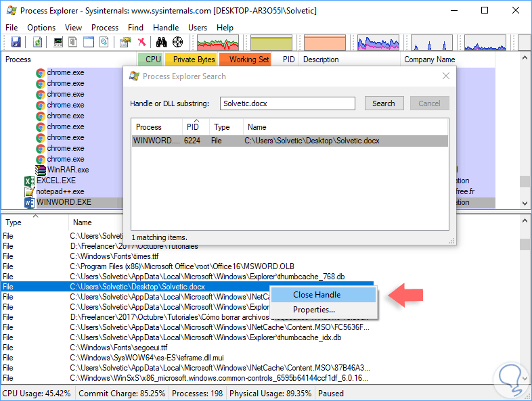532x401 pixels.
Task: Click Commit Charge status bar entry
Action: (122, 394)
